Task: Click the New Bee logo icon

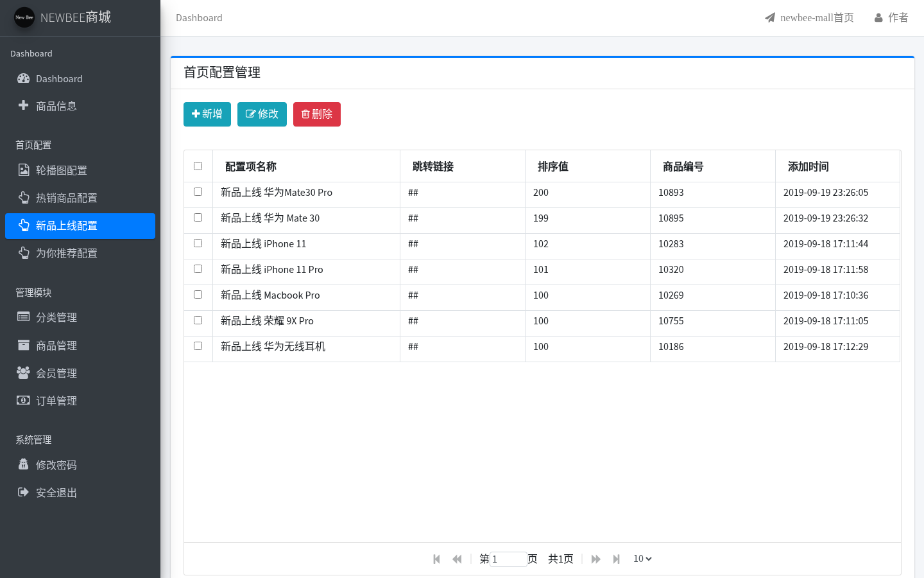Action: coord(24,17)
